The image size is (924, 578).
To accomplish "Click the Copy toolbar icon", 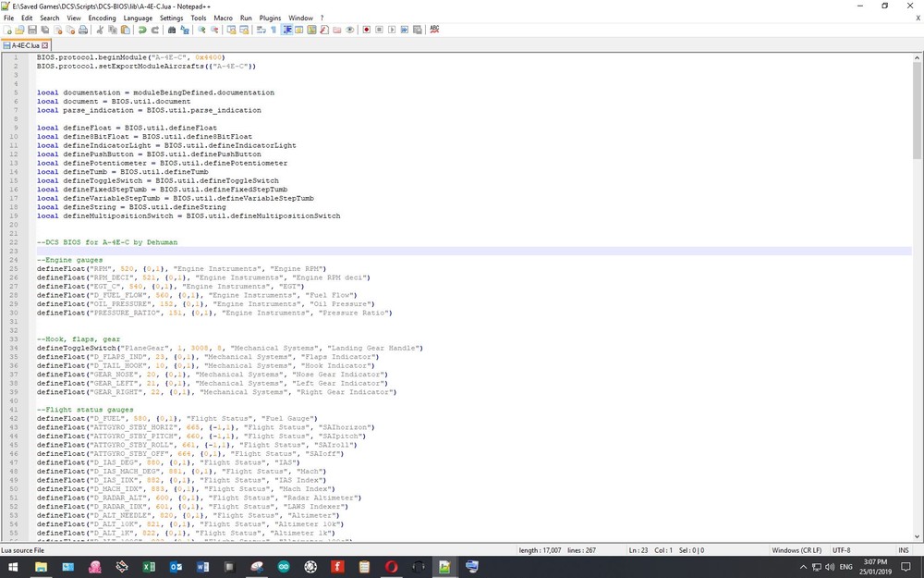I will tap(113, 30).
